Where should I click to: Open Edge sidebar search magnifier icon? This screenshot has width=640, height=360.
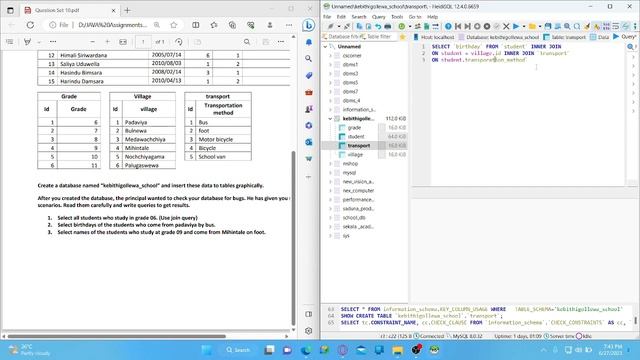pos(309,59)
